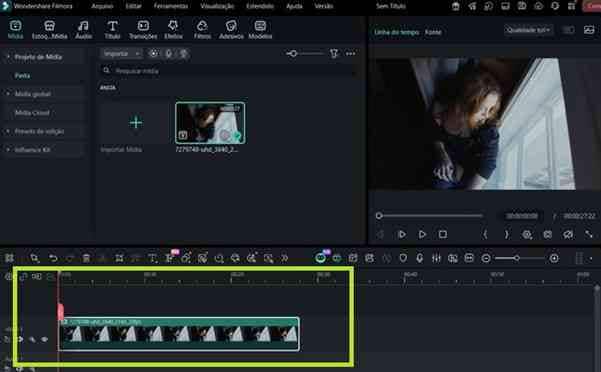Open the Estoq. Mídia stock media tab
This screenshot has height=372, width=601.
(49, 30)
